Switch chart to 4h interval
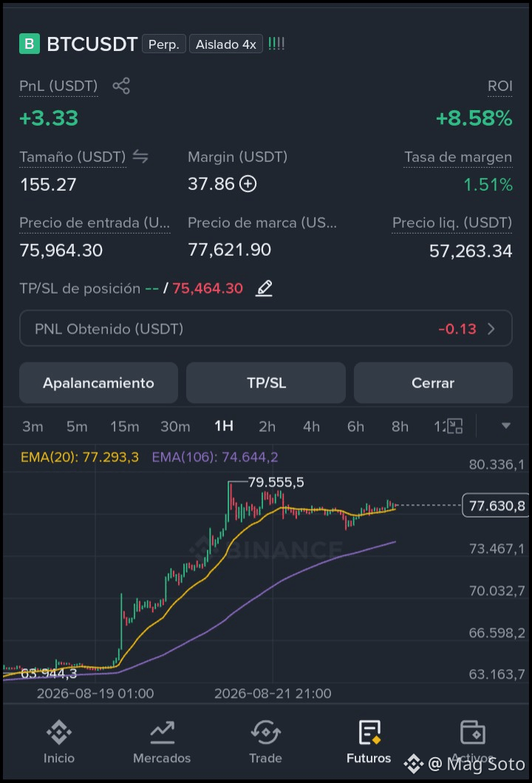 (x=311, y=427)
